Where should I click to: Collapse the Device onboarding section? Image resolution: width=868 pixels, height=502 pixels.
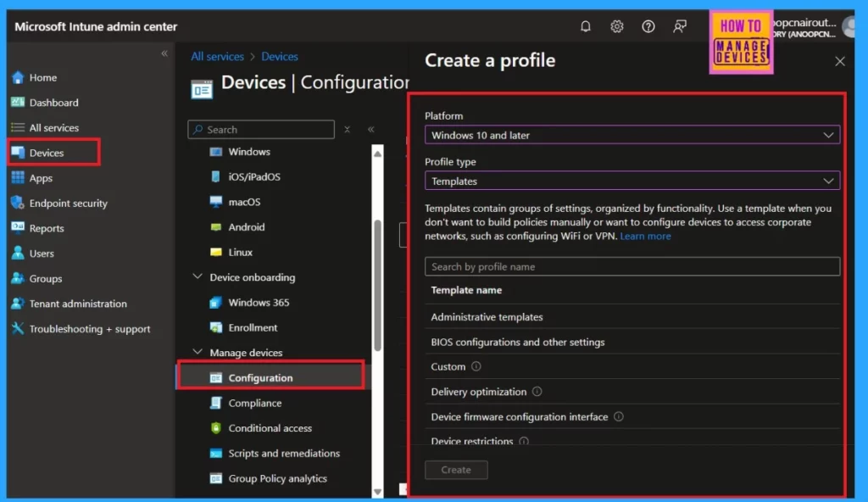(x=197, y=276)
